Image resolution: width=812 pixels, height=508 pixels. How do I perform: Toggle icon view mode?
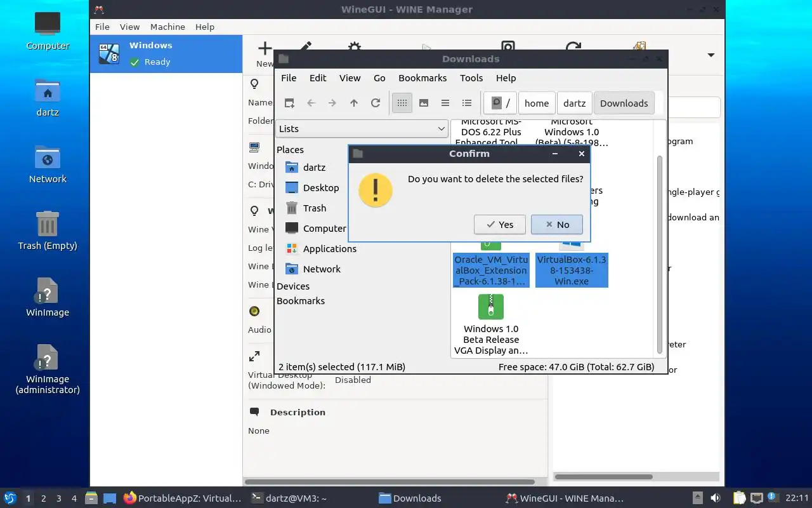(402, 103)
